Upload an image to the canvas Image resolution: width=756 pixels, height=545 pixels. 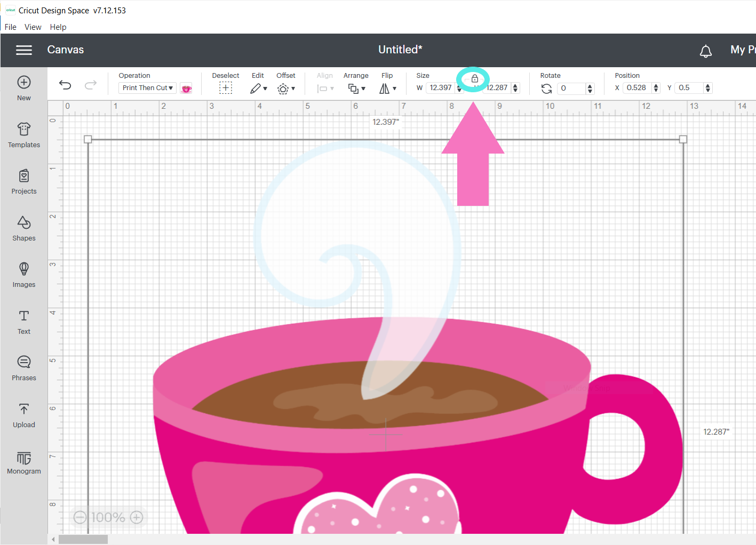tap(23, 415)
